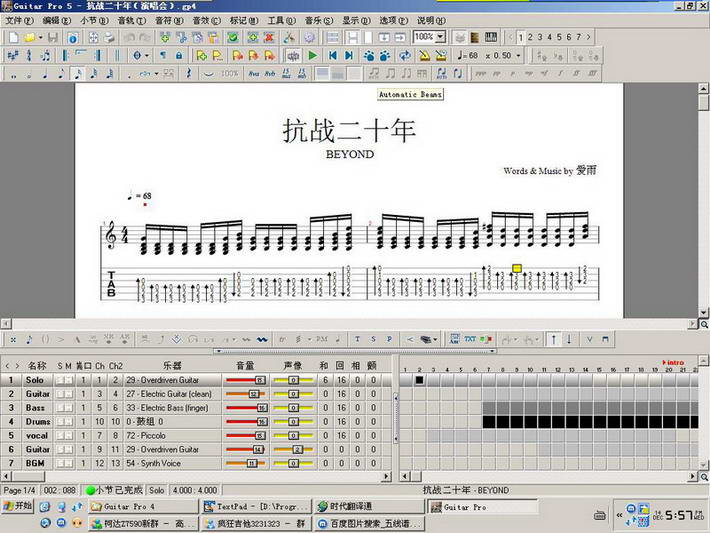Toggle Mute for the Bass track
Screen dimensions: 710x533
coord(68,408)
